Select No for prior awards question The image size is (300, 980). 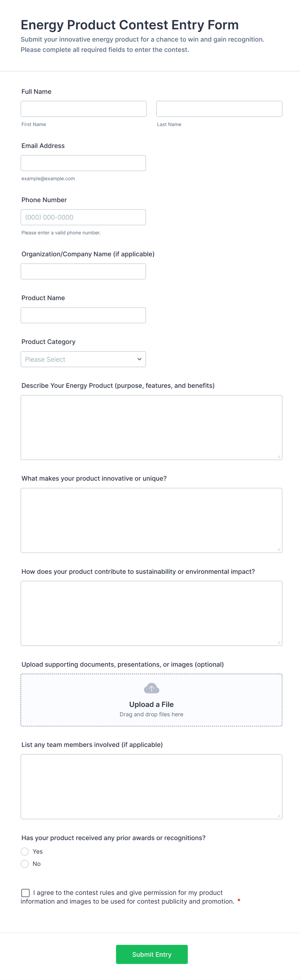pyautogui.click(x=25, y=864)
